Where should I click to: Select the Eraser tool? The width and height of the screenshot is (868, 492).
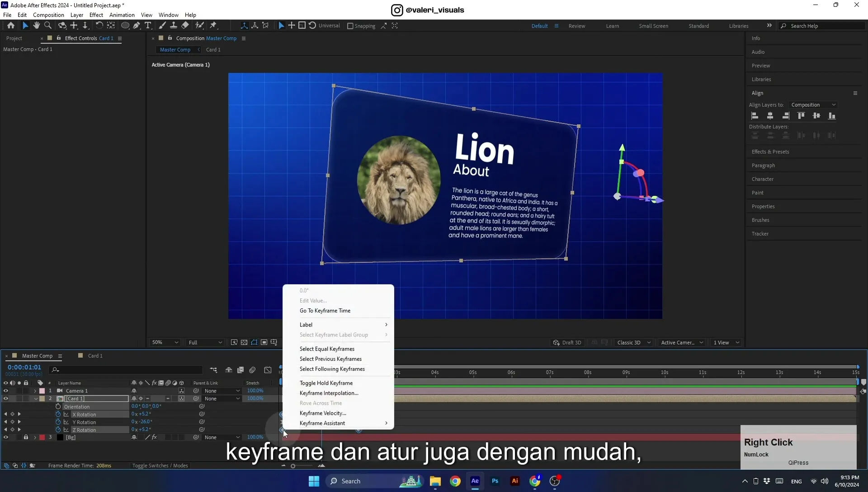click(185, 26)
